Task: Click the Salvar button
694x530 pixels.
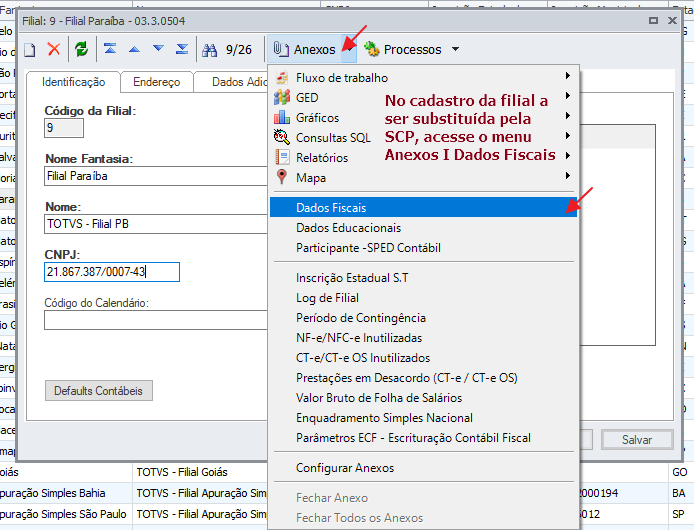Action: 637,439
